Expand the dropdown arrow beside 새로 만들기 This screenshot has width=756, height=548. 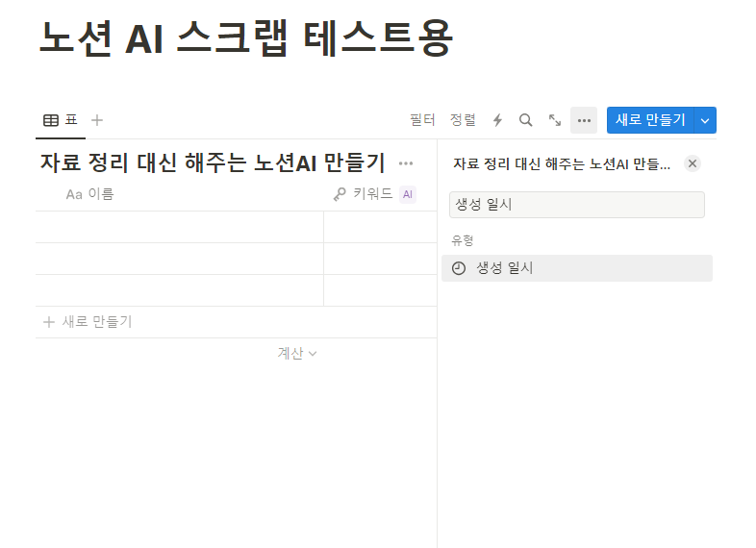(705, 120)
